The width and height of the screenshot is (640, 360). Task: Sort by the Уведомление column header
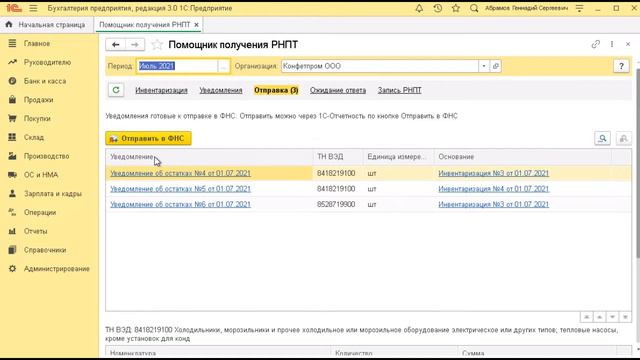coord(209,157)
